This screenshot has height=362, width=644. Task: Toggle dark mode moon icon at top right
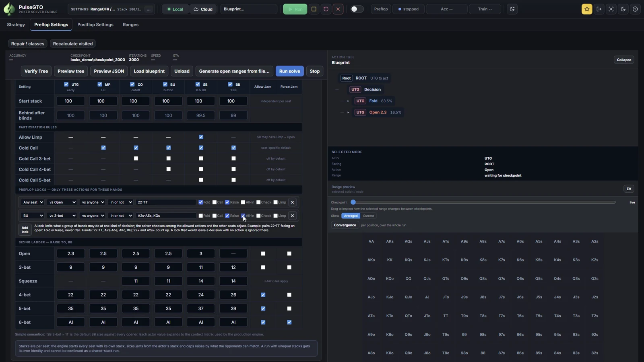623,9
